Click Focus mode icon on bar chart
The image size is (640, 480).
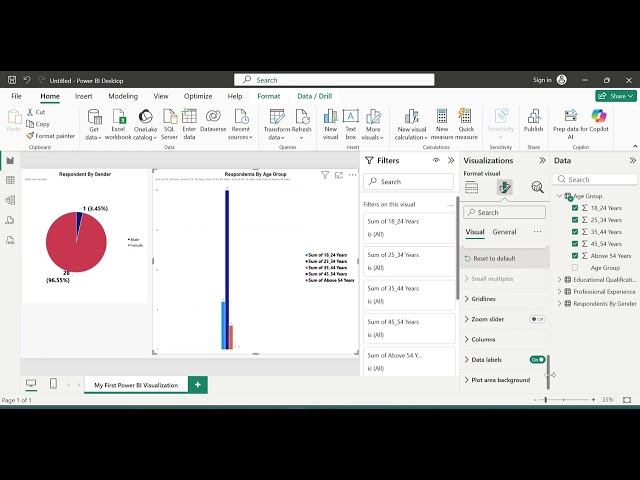click(339, 175)
